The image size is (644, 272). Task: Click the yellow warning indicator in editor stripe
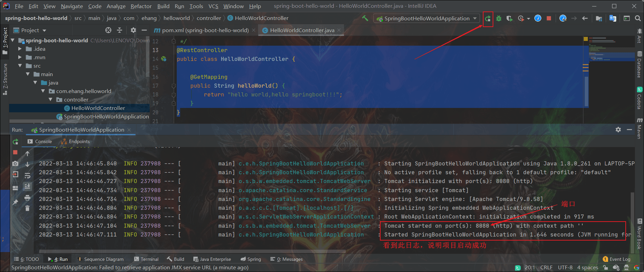click(585, 39)
